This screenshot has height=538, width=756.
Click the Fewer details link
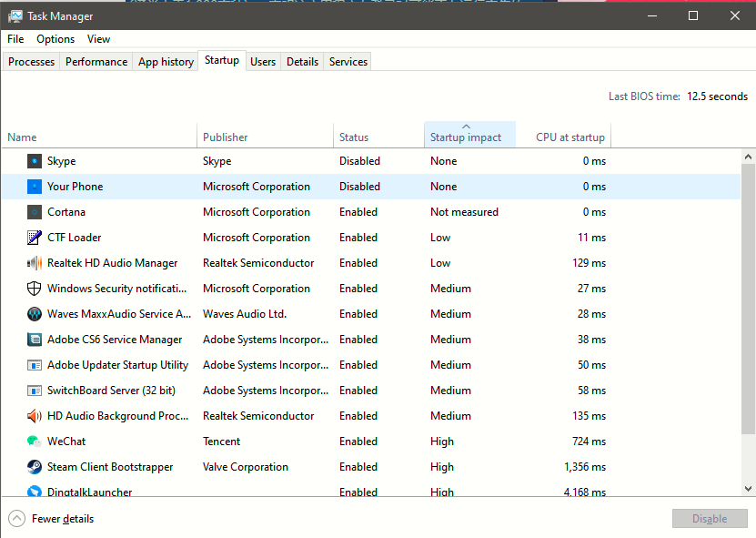(x=63, y=519)
